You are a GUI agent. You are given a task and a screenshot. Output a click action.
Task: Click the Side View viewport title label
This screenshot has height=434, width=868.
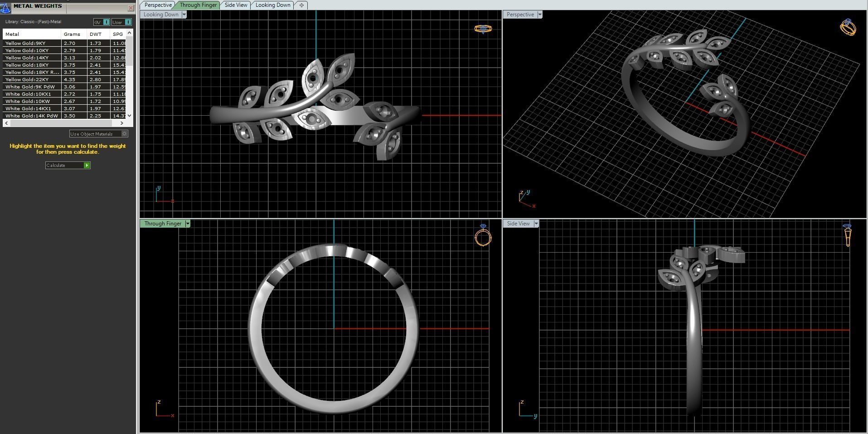(x=518, y=224)
